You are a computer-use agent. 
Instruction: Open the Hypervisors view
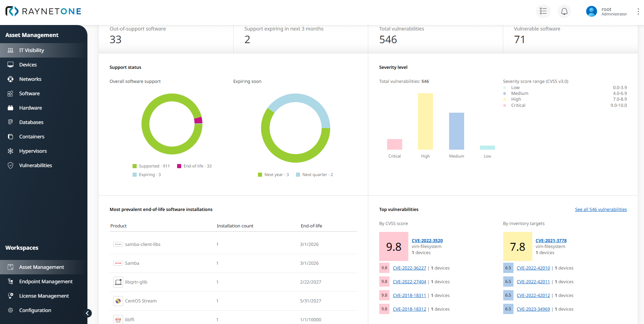33,151
